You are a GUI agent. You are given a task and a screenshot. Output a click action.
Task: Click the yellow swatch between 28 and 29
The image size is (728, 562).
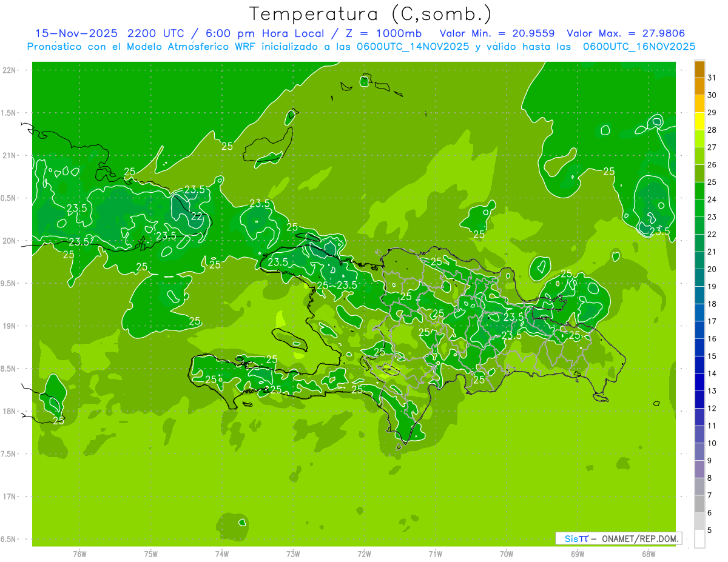point(699,121)
